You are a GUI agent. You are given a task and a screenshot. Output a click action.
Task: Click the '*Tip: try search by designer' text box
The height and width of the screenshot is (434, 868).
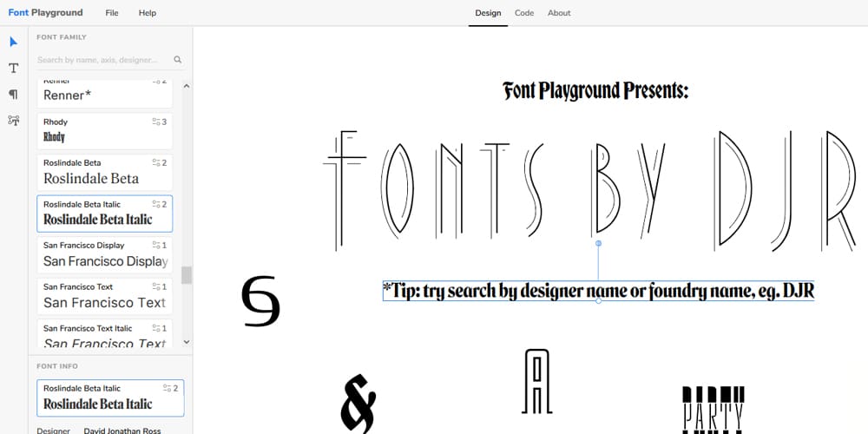click(598, 291)
